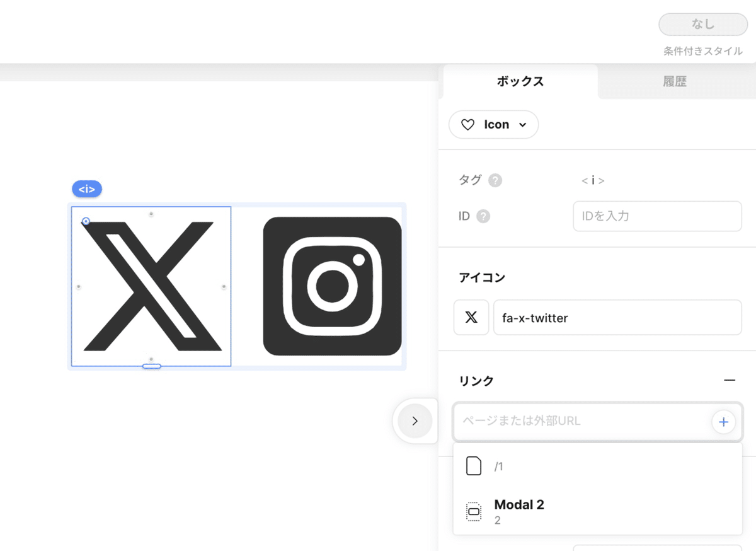Click the リンク section heading
This screenshot has height=551, width=756.
coord(476,381)
